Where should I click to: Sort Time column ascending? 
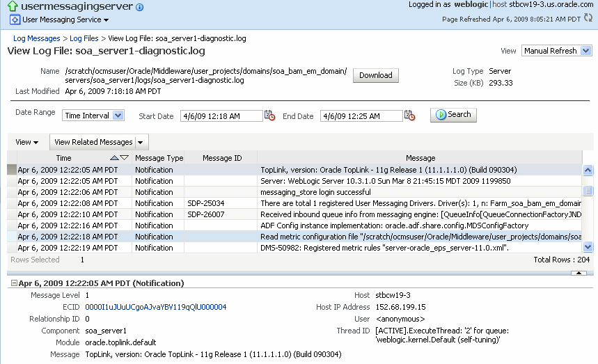click(x=114, y=158)
